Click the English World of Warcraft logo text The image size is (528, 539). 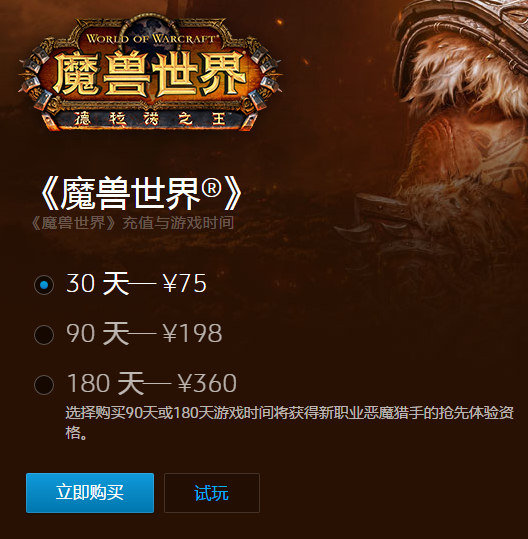[x=150, y=38]
